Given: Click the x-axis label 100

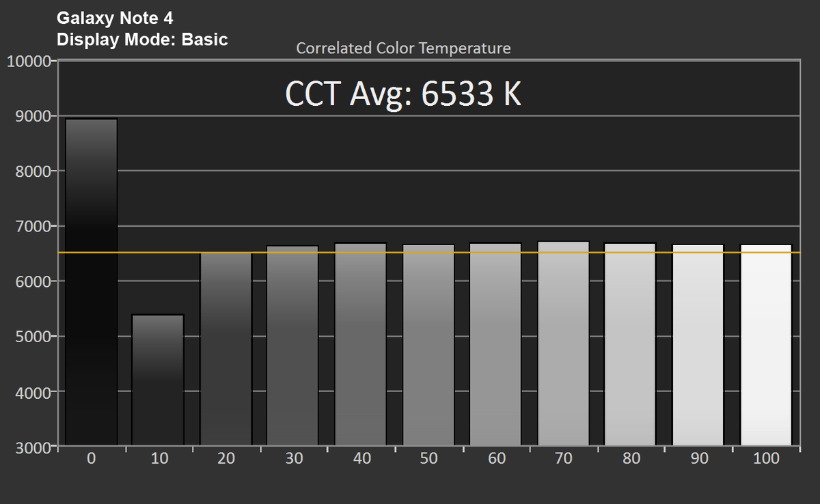Looking at the screenshot, I should [766, 459].
